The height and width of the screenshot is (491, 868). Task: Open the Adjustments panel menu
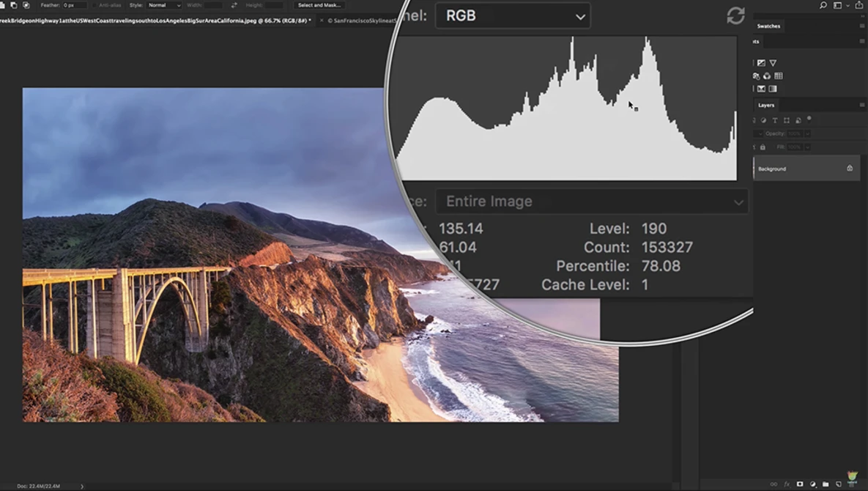[x=862, y=42]
